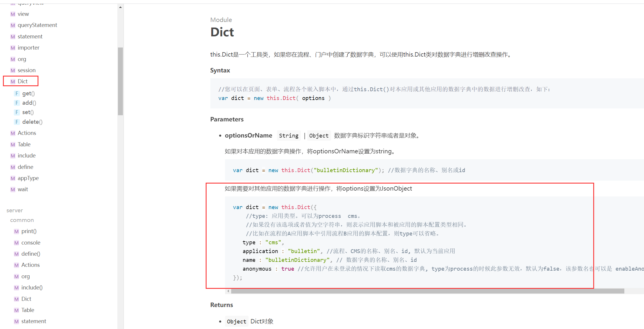Image resolution: width=644 pixels, height=329 pixels.
Task: Select the Table module under client
Action: click(x=24, y=144)
